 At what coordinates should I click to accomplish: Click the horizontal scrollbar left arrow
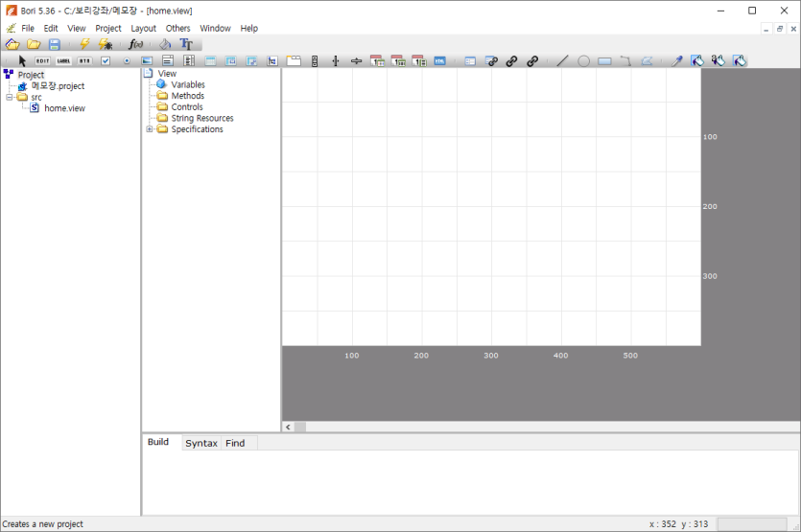[288, 427]
